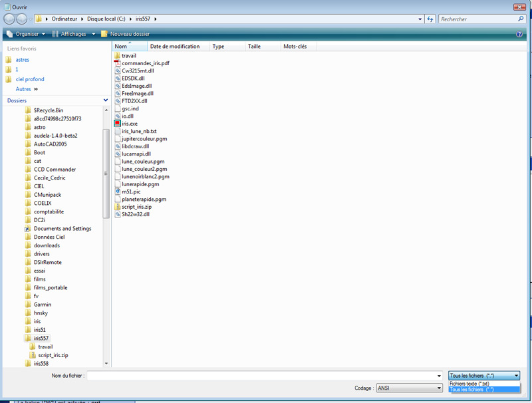This screenshot has width=532, height=403.
Task: Open the Organiser menu
Action: point(27,33)
